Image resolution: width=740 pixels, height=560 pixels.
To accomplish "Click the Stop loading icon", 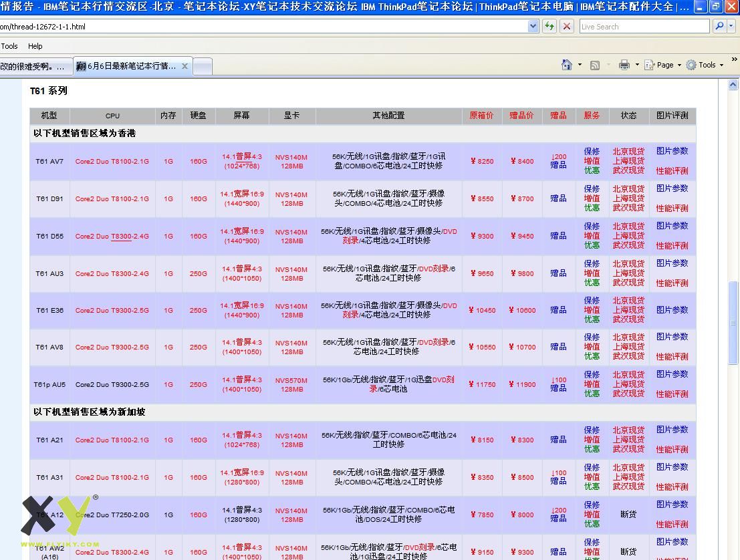I will coord(567,27).
